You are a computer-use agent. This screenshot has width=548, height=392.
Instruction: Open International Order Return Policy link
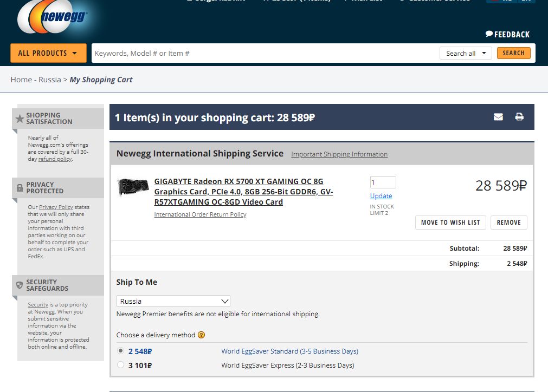tap(200, 214)
